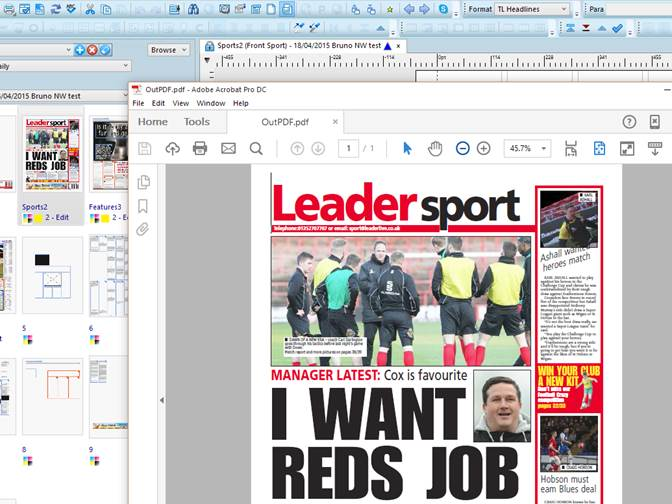Click the copy icon next to scissors
Screen dimensions: 672x504
coord(106,9)
